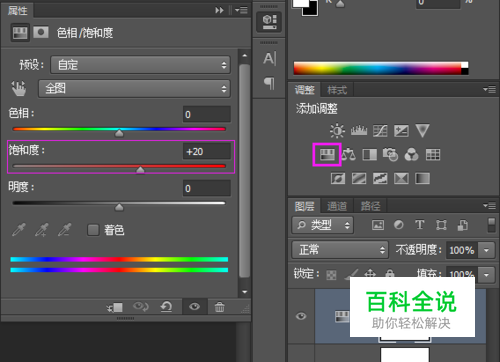Add a Photo Filter adjustment
The image size is (500, 362).
coord(390,154)
